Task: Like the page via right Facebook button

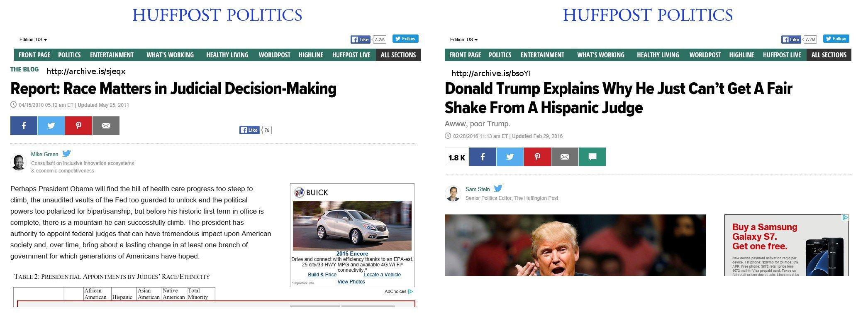Action: 791,39
